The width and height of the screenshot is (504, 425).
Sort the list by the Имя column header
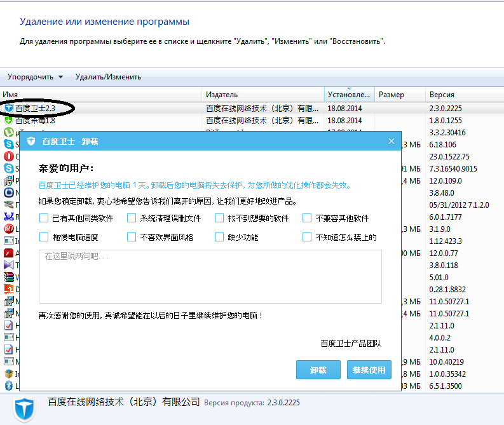(x=101, y=95)
